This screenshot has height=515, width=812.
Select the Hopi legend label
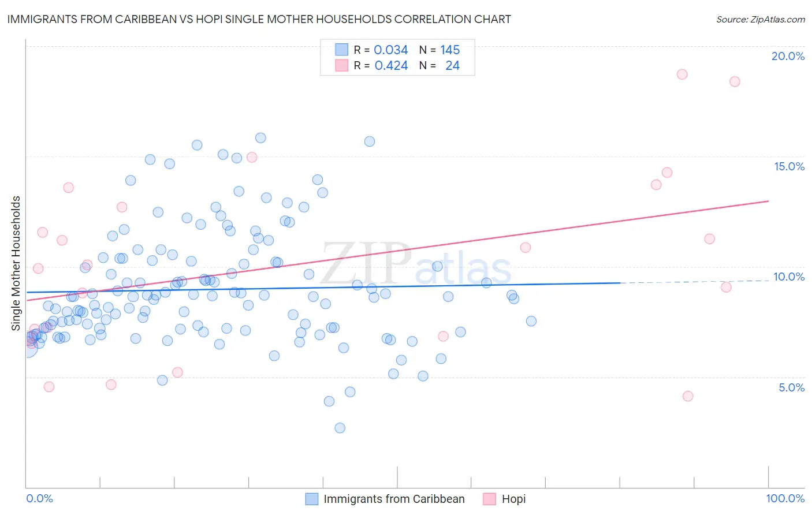click(514, 499)
